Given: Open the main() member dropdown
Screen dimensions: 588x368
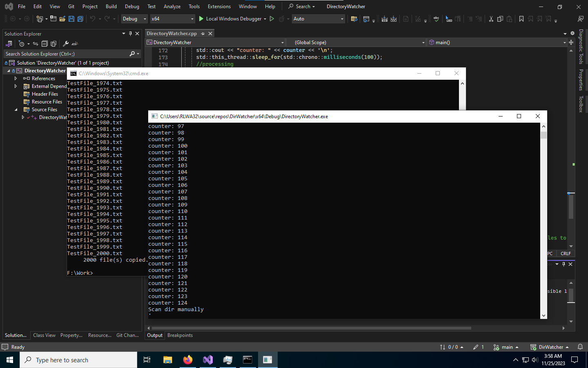Looking at the screenshot, I should pyautogui.click(x=497, y=43).
